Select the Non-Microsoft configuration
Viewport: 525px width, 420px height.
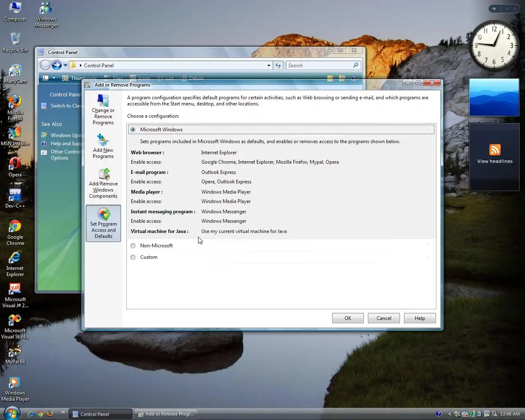pyautogui.click(x=133, y=246)
